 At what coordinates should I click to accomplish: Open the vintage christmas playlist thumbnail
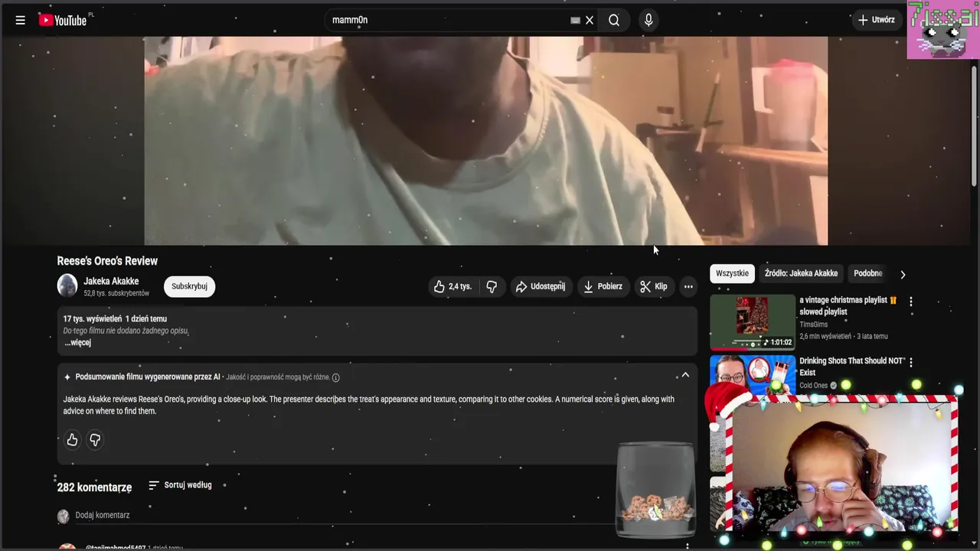[x=753, y=321]
